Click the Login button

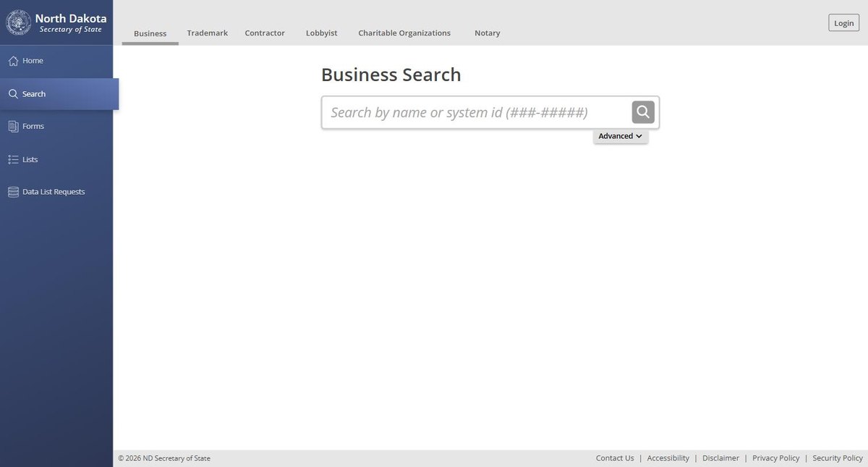tap(844, 23)
